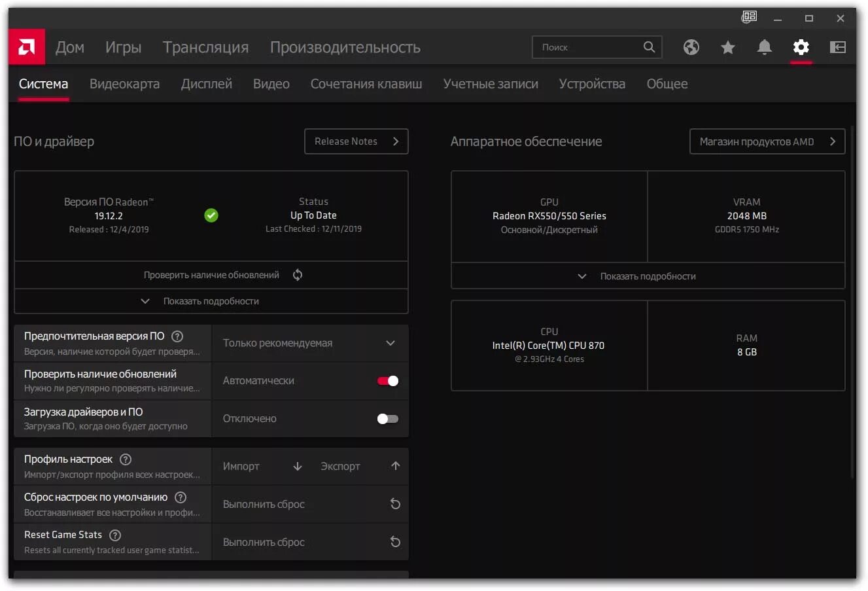Click the search magnifier icon
Viewport: 868px width, 591px height.
tap(649, 47)
